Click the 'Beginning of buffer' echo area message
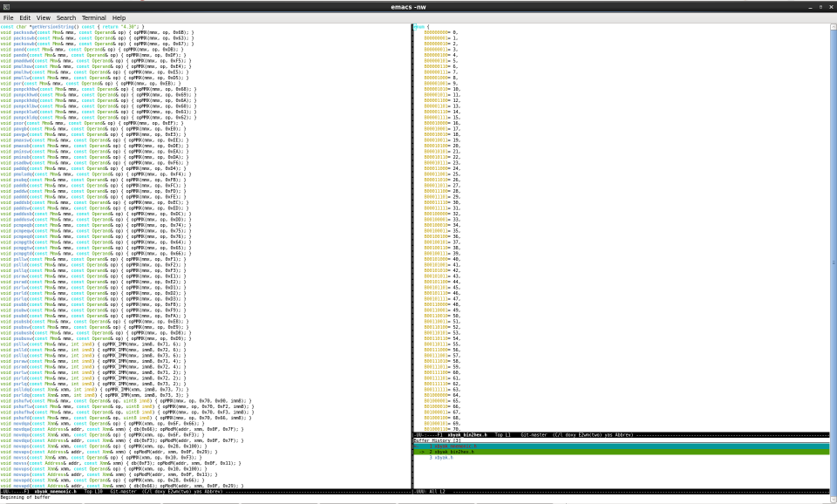 25,498
